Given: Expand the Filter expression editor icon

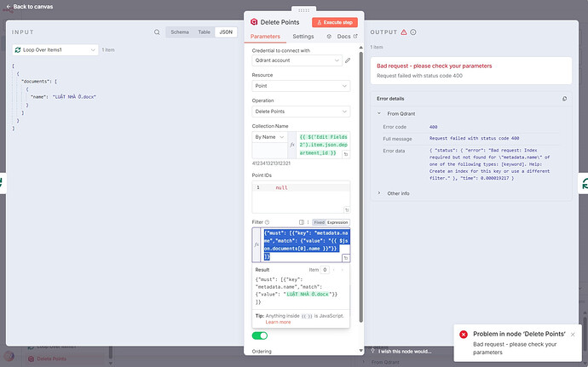Looking at the screenshot, I should (x=346, y=258).
